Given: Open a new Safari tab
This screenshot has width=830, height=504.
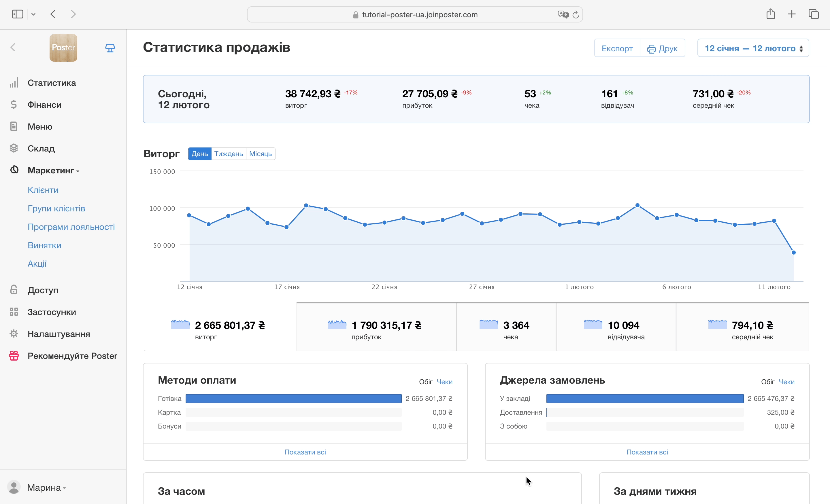Looking at the screenshot, I should (x=792, y=14).
